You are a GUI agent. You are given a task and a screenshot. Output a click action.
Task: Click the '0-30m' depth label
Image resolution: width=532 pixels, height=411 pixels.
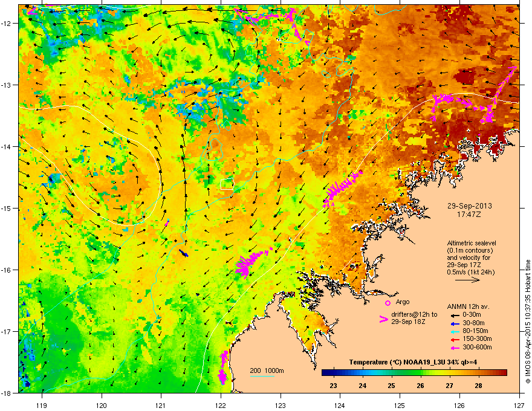(x=472, y=315)
